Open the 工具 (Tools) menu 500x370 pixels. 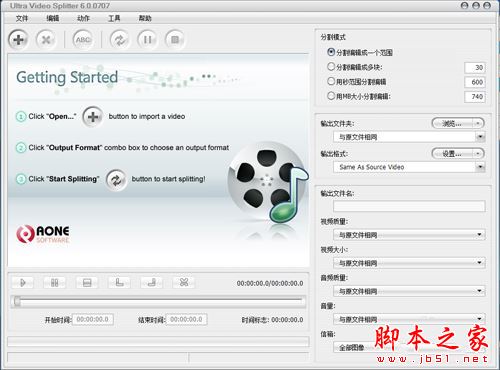pyautogui.click(x=114, y=18)
